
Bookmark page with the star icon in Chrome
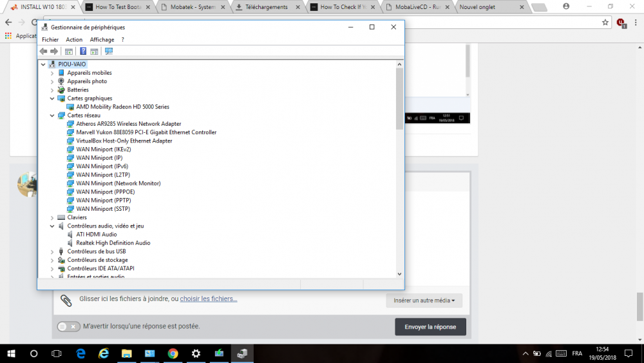tap(605, 23)
